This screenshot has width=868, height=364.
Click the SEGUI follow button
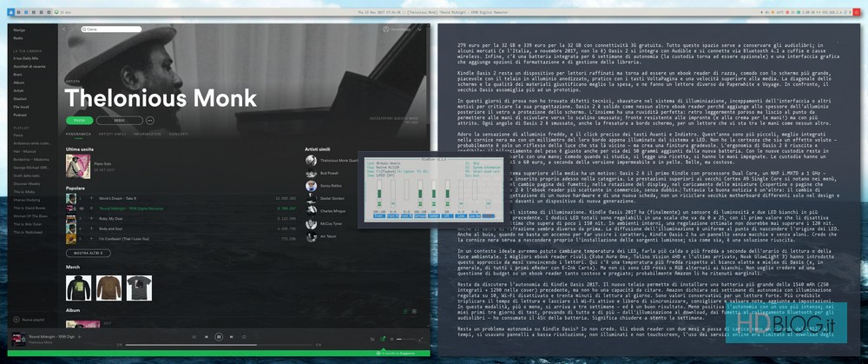pyautogui.click(x=120, y=120)
